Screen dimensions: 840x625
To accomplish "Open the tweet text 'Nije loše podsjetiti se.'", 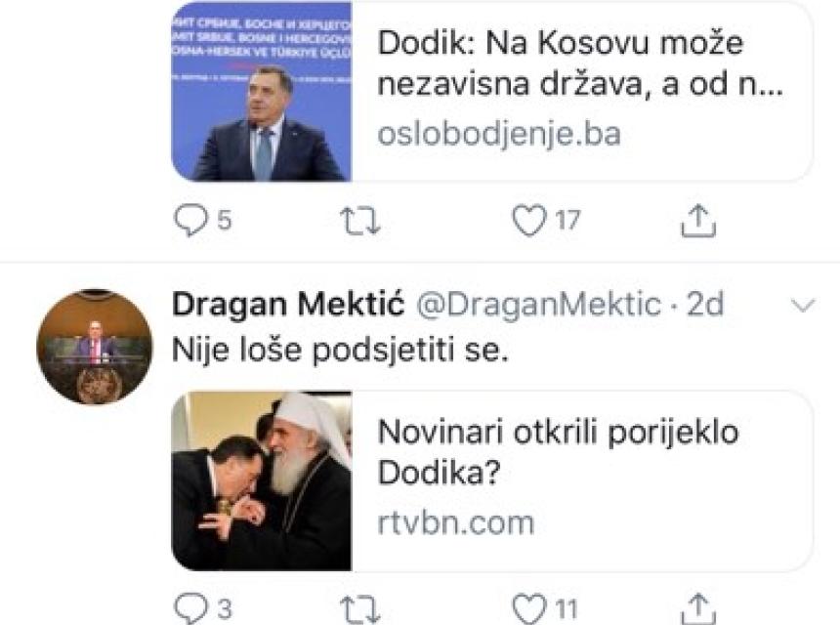I will click(x=341, y=350).
